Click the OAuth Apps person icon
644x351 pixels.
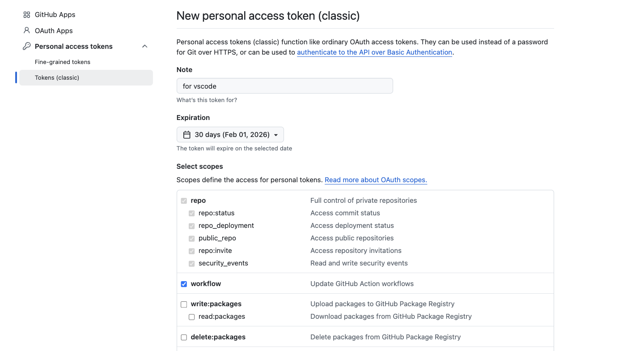tap(27, 31)
